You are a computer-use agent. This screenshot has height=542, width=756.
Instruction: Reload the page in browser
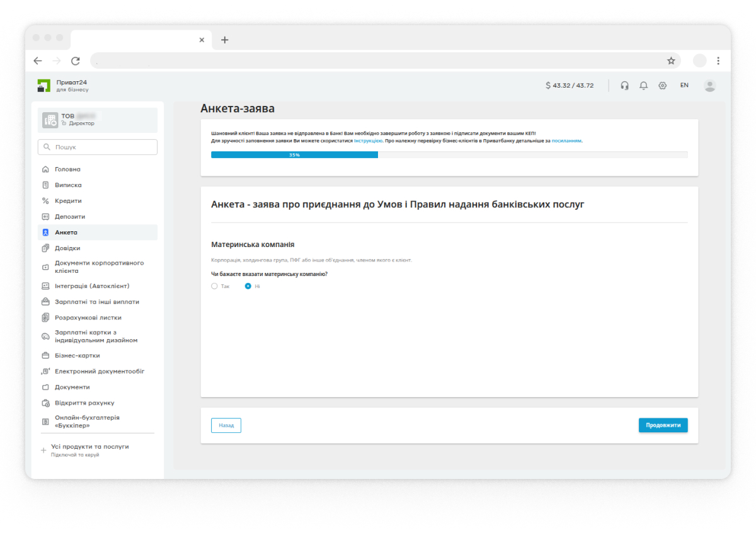pyautogui.click(x=76, y=61)
